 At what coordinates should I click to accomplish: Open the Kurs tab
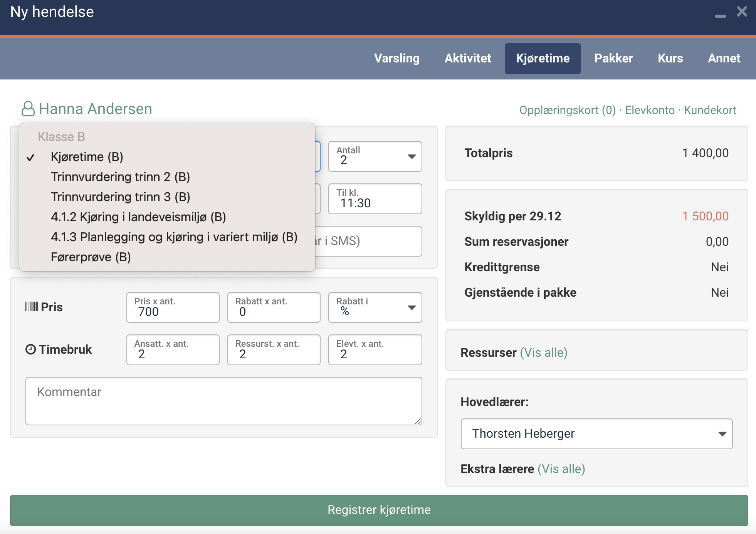click(670, 58)
